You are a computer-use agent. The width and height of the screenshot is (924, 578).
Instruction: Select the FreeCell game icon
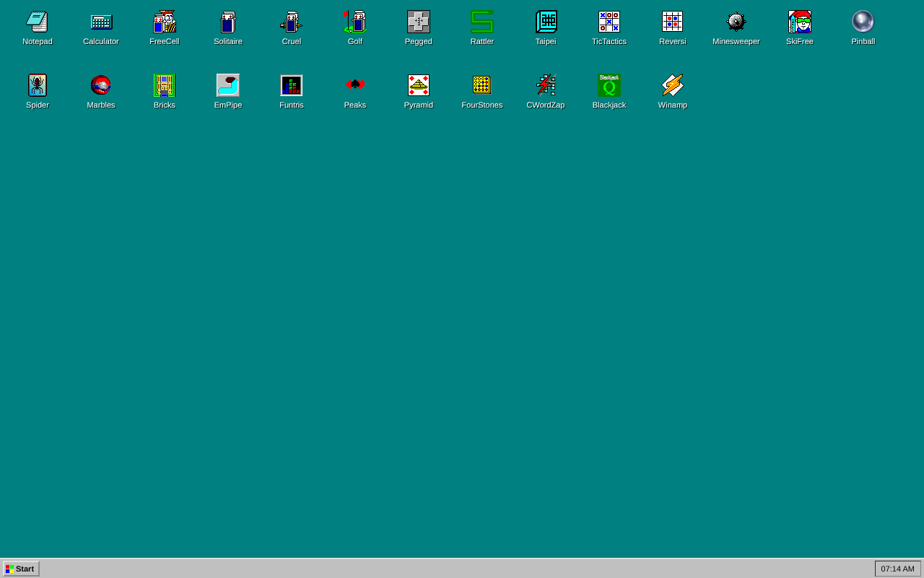(x=165, y=22)
